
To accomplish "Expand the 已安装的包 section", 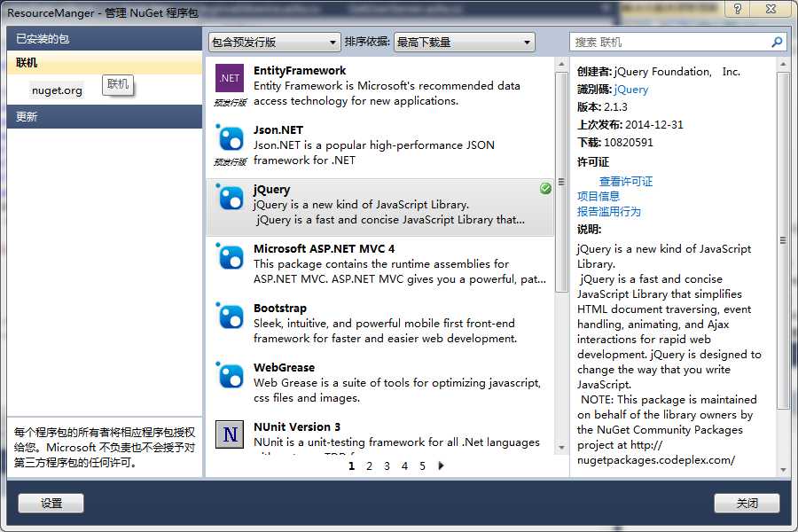I will pos(105,39).
